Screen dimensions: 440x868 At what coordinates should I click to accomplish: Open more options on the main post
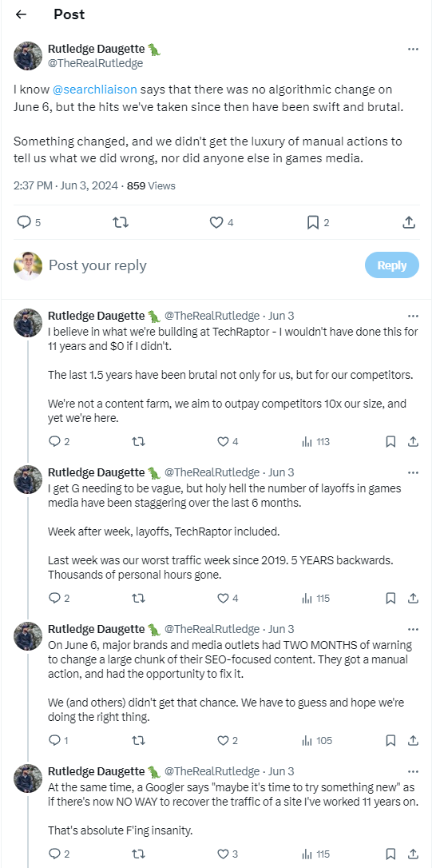tap(413, 50)
